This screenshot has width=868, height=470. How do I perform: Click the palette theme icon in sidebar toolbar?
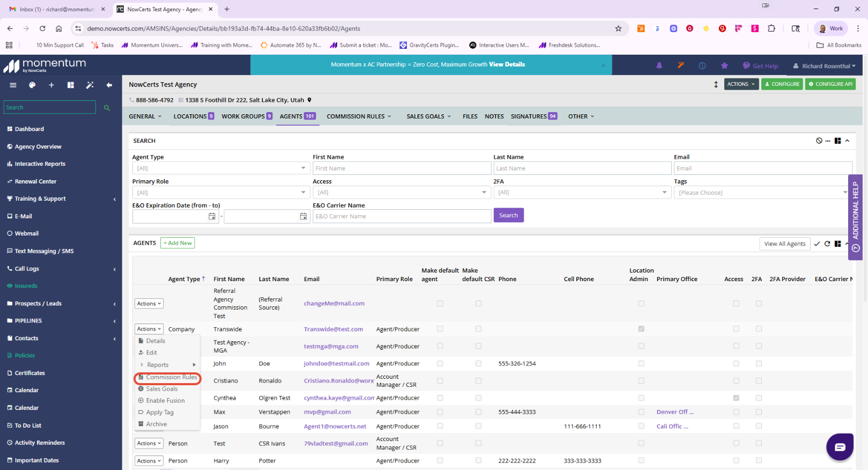click(x=32, y=85)
